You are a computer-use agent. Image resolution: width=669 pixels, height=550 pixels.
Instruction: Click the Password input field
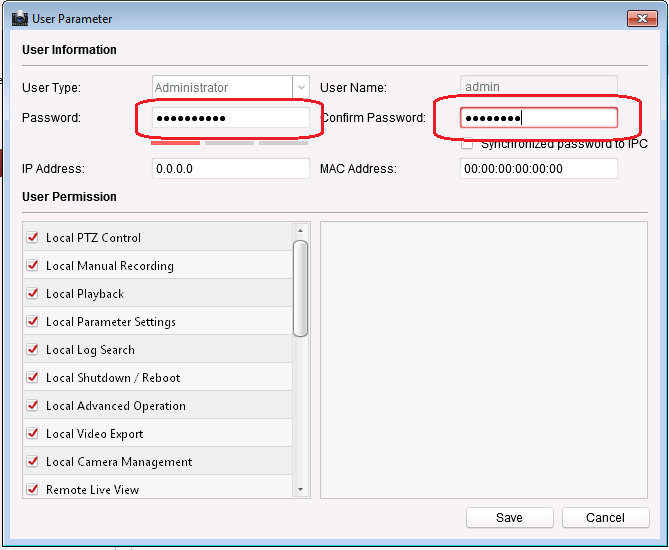pos(231,119)
